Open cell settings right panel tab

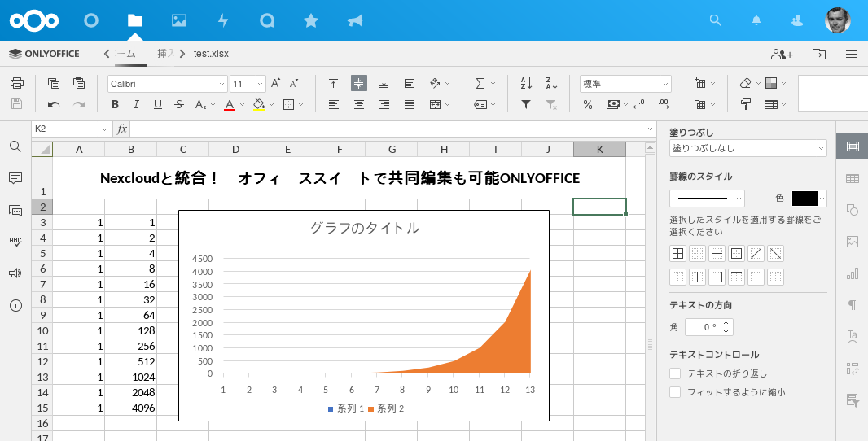pos(853,146)
